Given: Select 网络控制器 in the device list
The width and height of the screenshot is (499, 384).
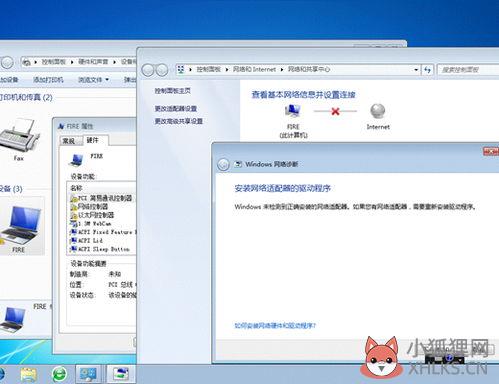Looking at the screenshot, I should (x=93, y=207).
